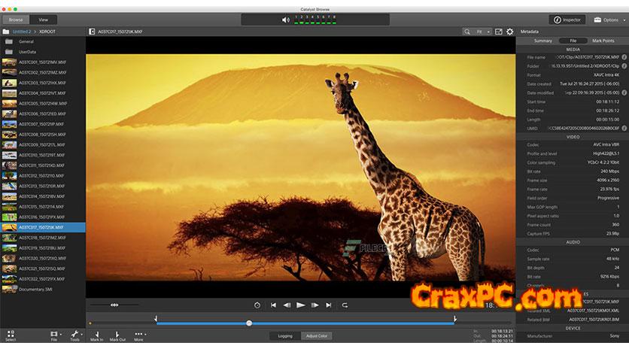Click the full-screen preview icon
The height and width of the screenshot is (364, 629).
498,32
